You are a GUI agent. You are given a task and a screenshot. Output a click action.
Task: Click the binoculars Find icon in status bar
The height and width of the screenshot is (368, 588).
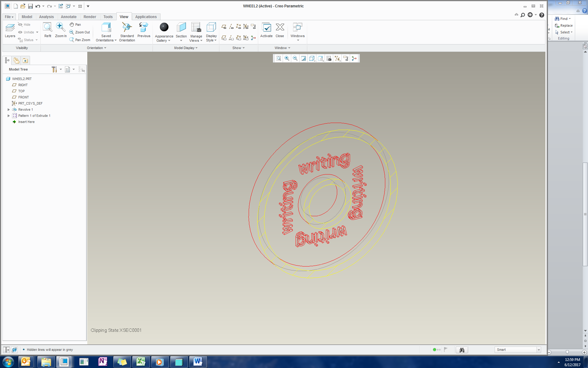point(462,350)
